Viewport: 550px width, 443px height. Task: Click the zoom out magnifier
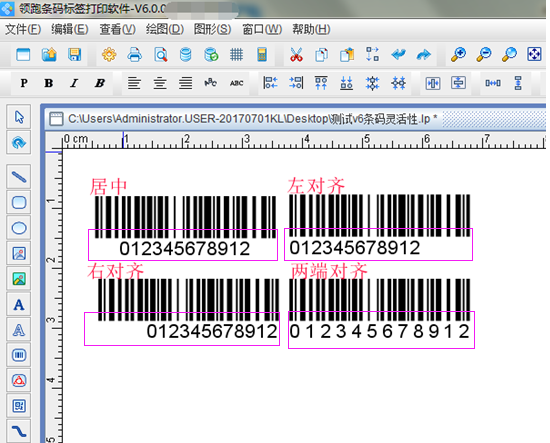click(484, 55)
